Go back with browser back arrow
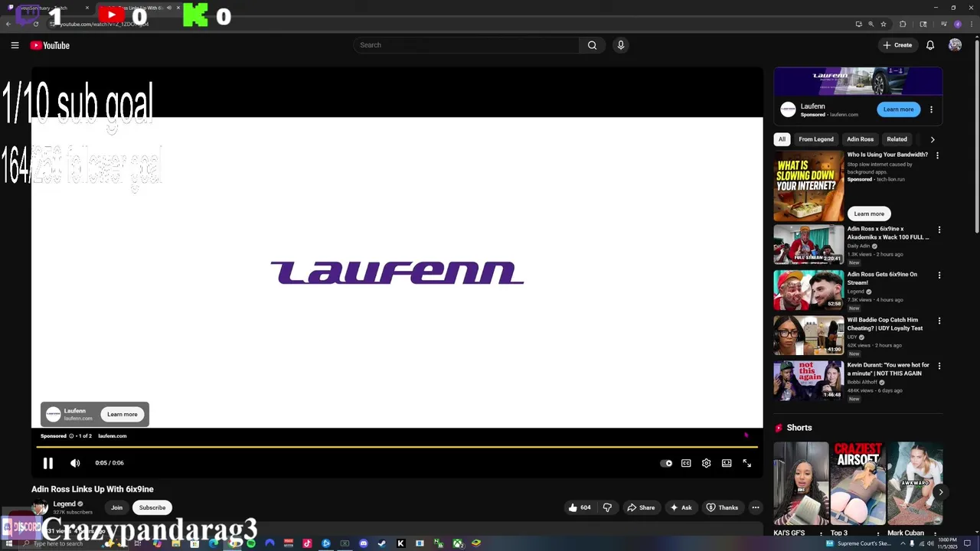The image size is (980, 551). (8, 24)
